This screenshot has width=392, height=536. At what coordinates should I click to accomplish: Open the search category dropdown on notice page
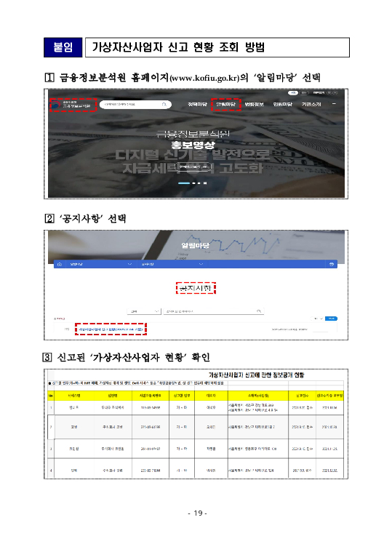pos(144,311)
